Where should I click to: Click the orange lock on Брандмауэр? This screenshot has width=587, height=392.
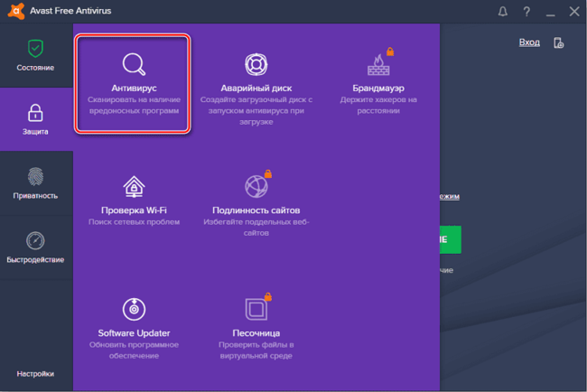click(x=390, y=51)
